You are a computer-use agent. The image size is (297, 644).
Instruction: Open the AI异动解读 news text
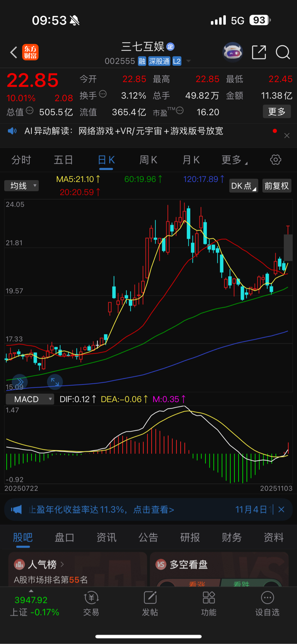coord(124,131)
